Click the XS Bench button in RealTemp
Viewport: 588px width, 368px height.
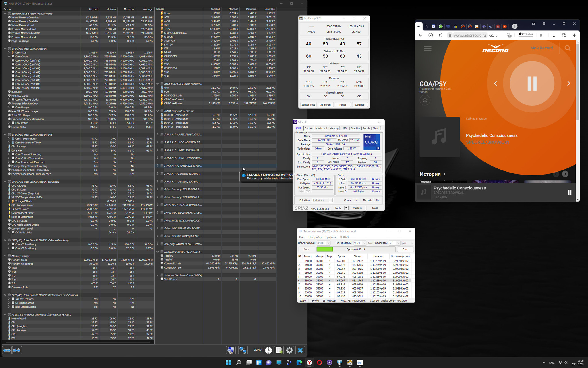(325, 105)
